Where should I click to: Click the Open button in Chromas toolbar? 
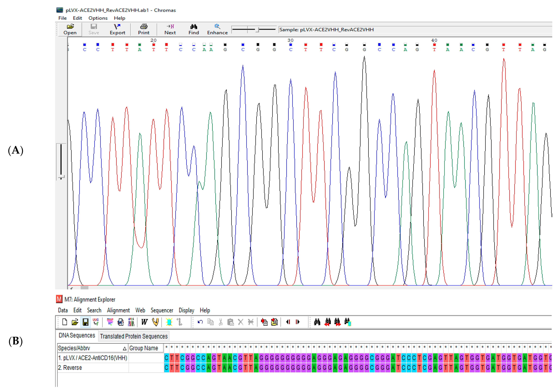click(70, 29)
